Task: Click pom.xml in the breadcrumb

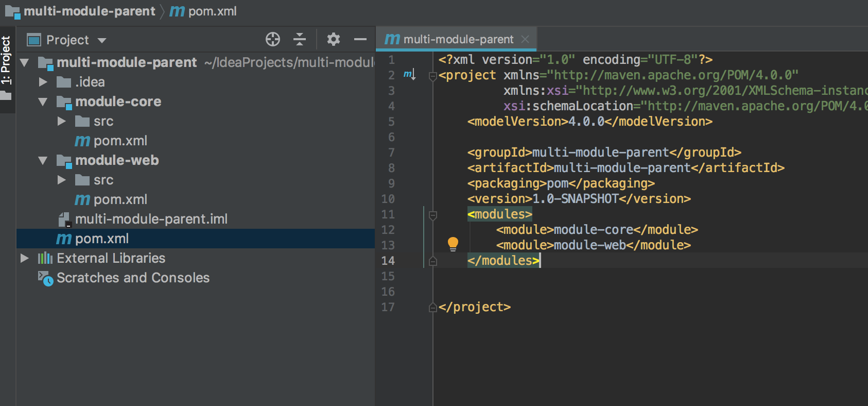Action: tap(212, 11)
